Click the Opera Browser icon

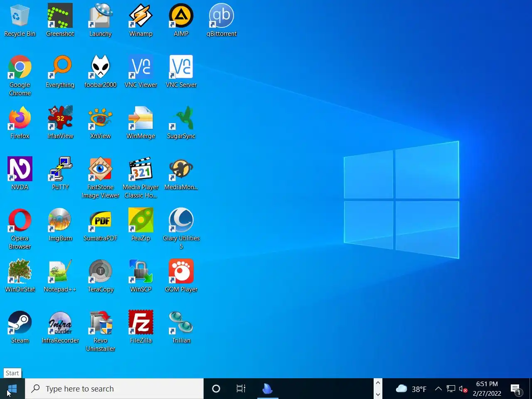(20, 229)
